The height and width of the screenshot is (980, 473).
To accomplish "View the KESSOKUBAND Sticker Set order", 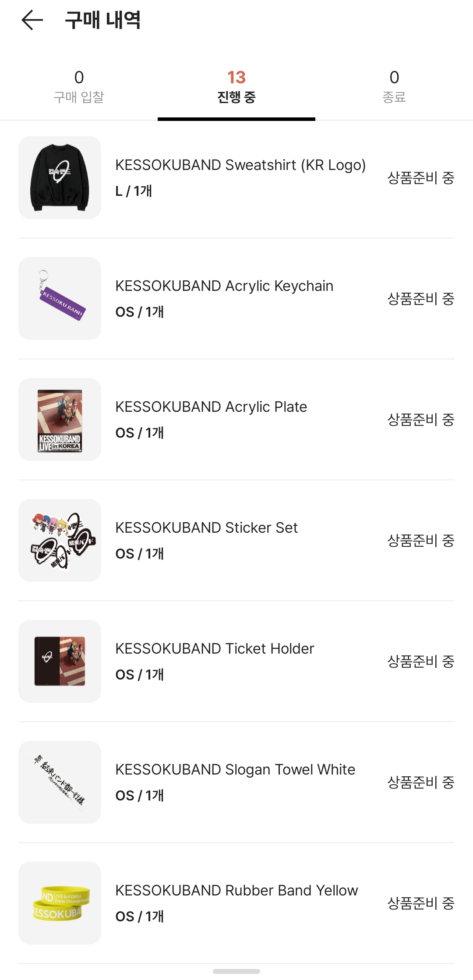I will point(206,528).
